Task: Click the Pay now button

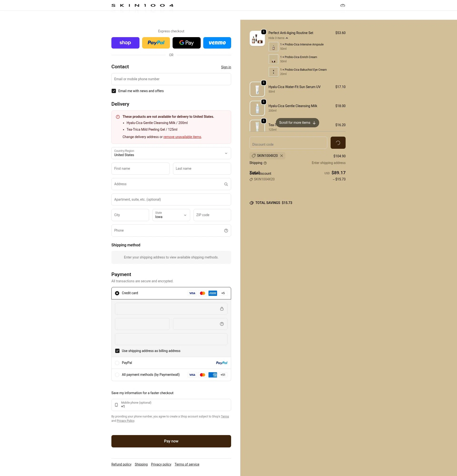Action: pos(171,441)
